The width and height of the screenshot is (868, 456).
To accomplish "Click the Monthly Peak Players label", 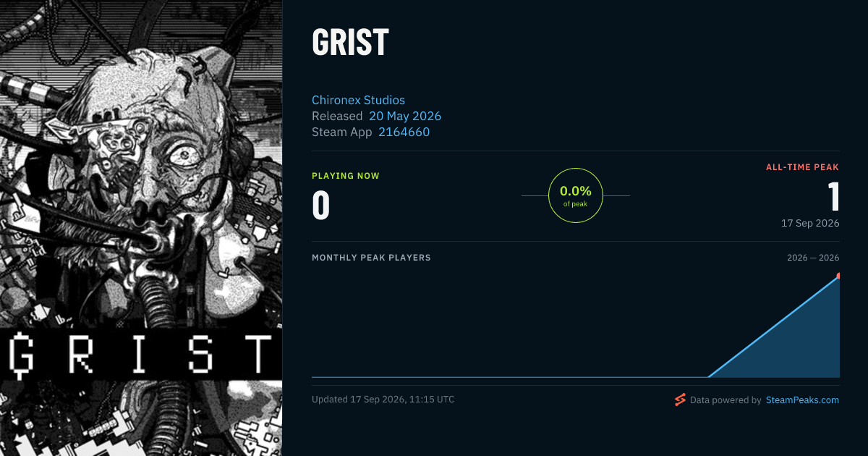I will pos(371,258).
